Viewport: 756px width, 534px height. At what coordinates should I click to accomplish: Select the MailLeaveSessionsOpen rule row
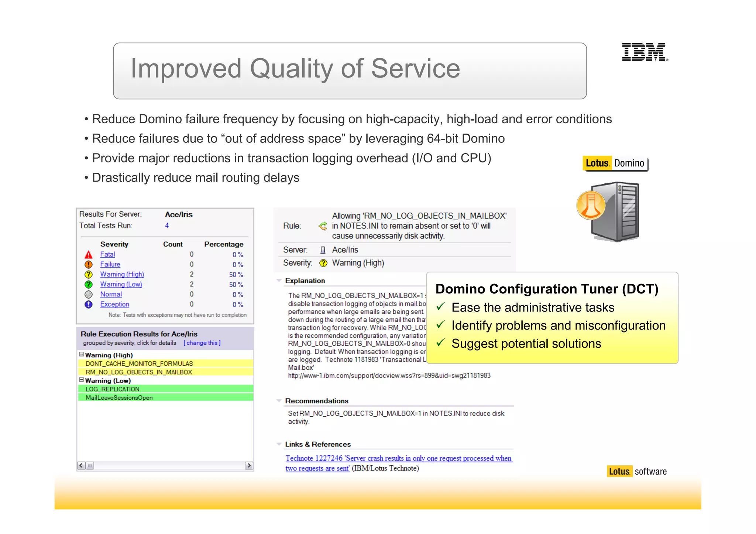click(x=165, y=398)
